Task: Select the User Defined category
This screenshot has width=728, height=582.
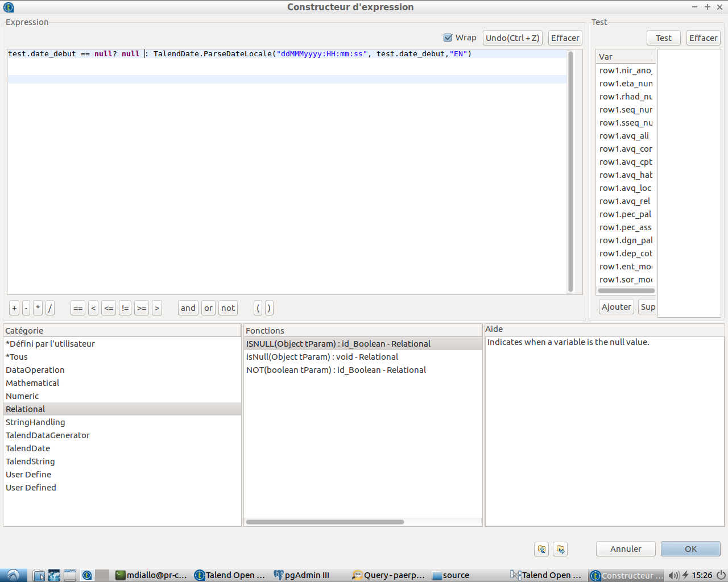Action: (122, 488)
